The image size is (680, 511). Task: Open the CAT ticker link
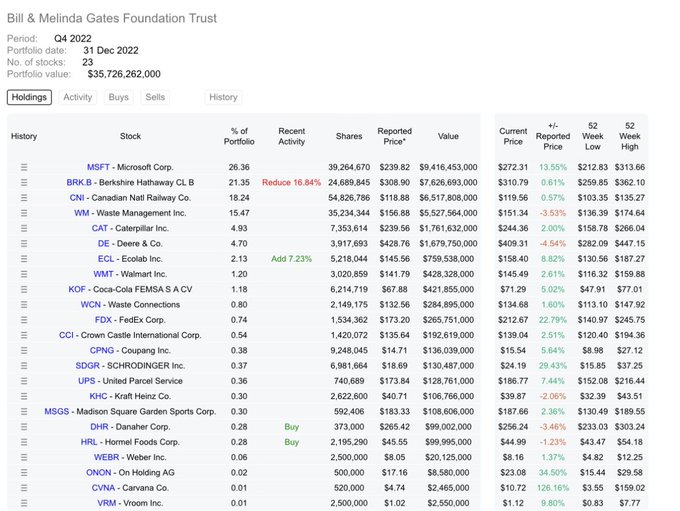point(100,228)
